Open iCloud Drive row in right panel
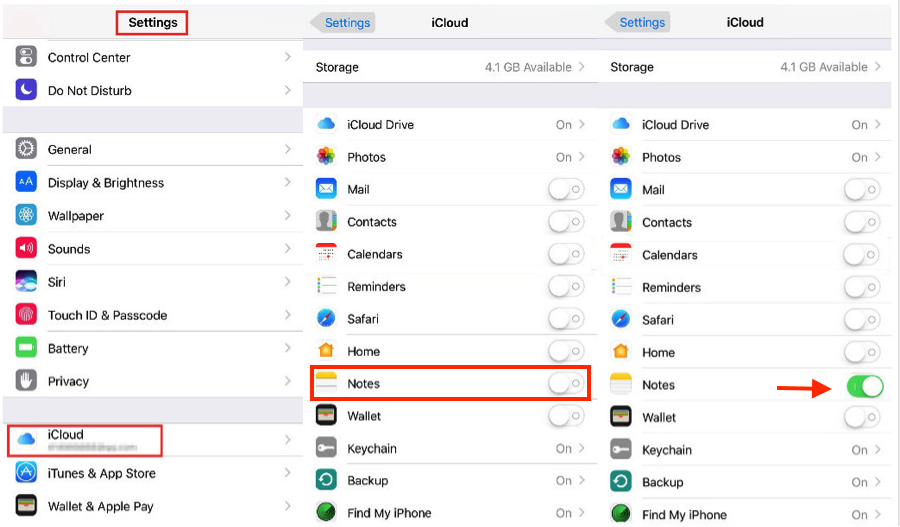This screenshot has height=527, width=900. point(744,125)
